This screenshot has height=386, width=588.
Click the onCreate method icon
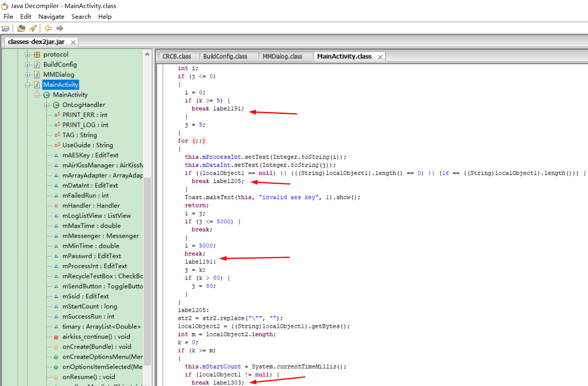click(x=56, y=347)
